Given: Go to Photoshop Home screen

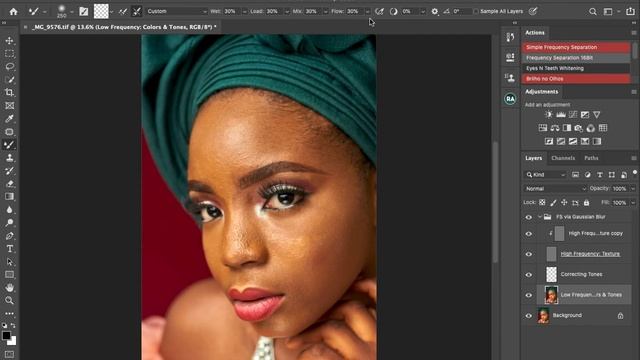Looking at the screenshot, I should [x=13, y=11].
